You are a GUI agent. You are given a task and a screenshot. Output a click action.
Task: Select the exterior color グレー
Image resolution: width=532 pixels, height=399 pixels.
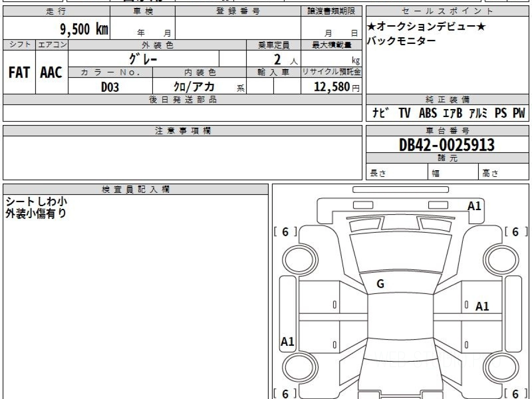coord(144,59)
